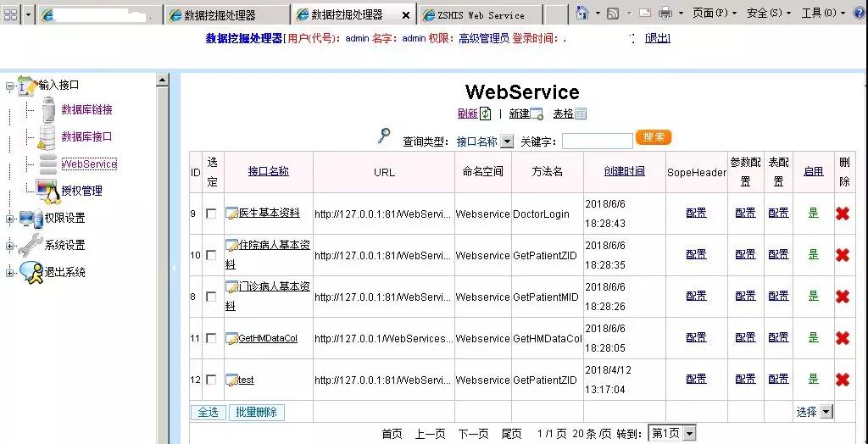Click the 数据库接口 database warning icon
Viewport: 868px width, 444px height.
tap(47, 136)
